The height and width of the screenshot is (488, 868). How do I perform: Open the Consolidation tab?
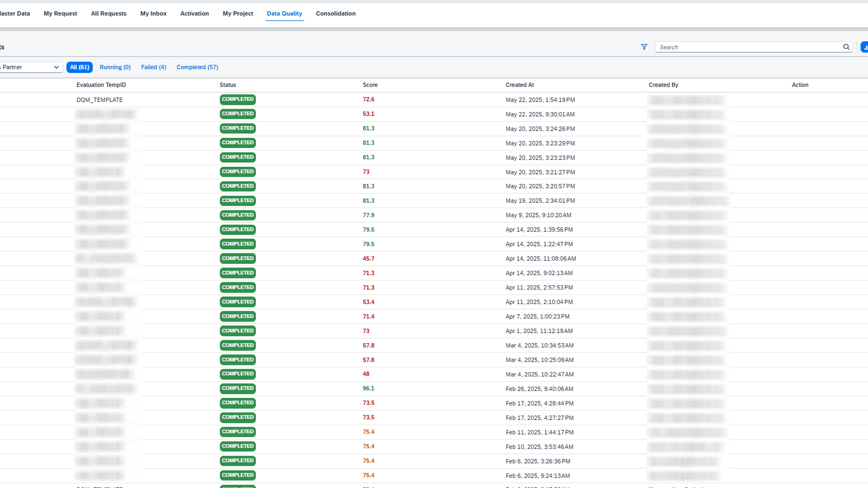[336, 14]
